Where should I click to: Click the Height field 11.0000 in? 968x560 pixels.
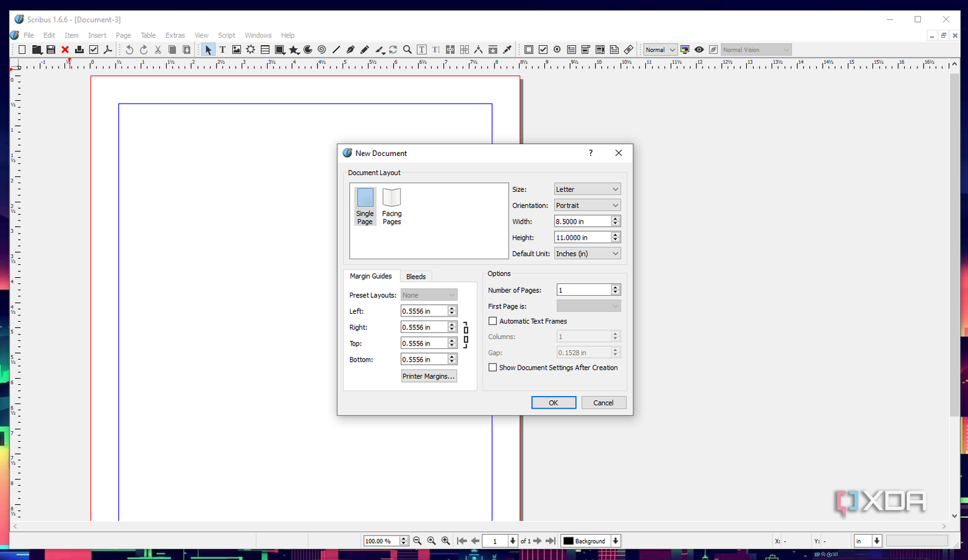[582, 238]
